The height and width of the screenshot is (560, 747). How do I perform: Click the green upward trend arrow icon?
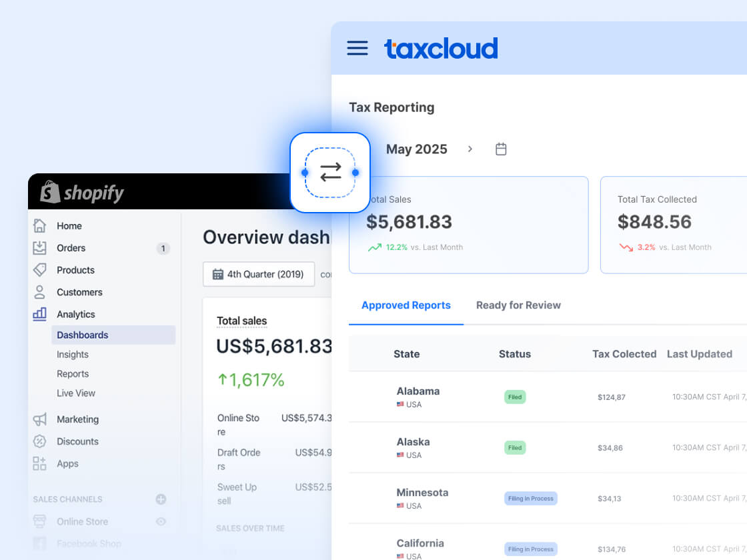[375, 247]
